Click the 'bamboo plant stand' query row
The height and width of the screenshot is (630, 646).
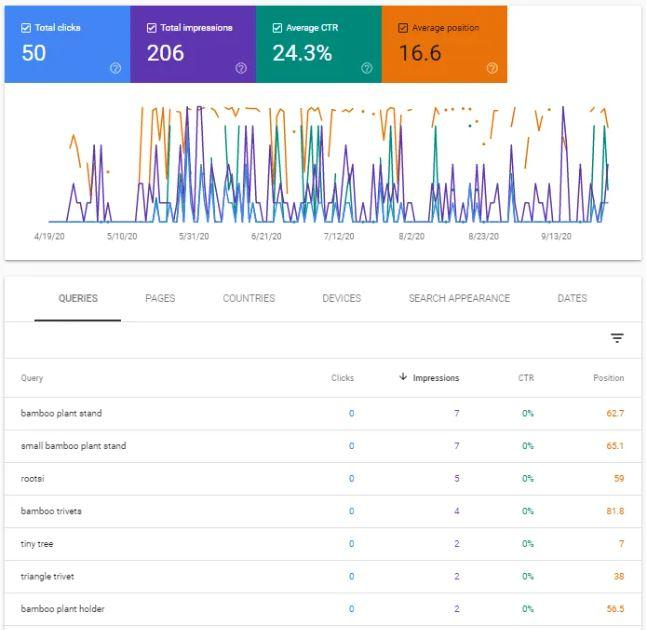tap(61, 413)
